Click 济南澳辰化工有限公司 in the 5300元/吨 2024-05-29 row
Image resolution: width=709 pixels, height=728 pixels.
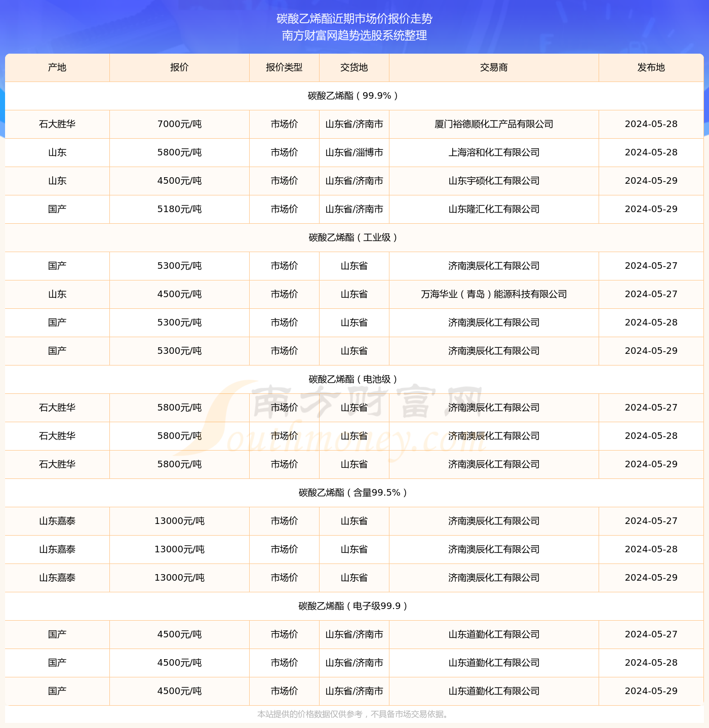[x=494, y=351]
